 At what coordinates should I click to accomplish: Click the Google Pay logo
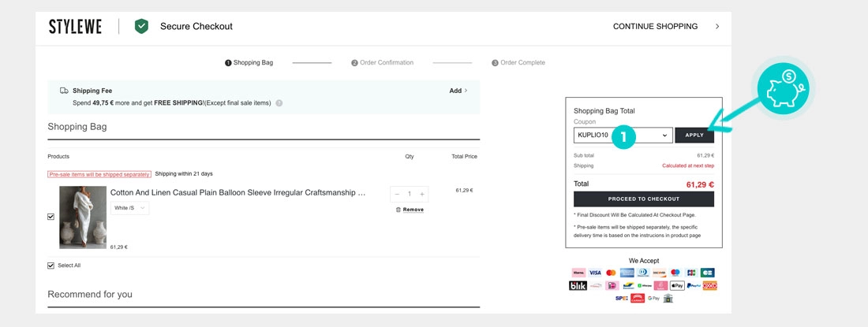pyautogui.click(x=653, y=299)
